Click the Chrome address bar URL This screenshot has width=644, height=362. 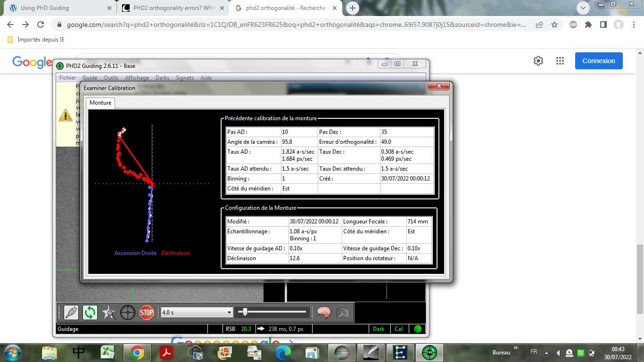297,25
